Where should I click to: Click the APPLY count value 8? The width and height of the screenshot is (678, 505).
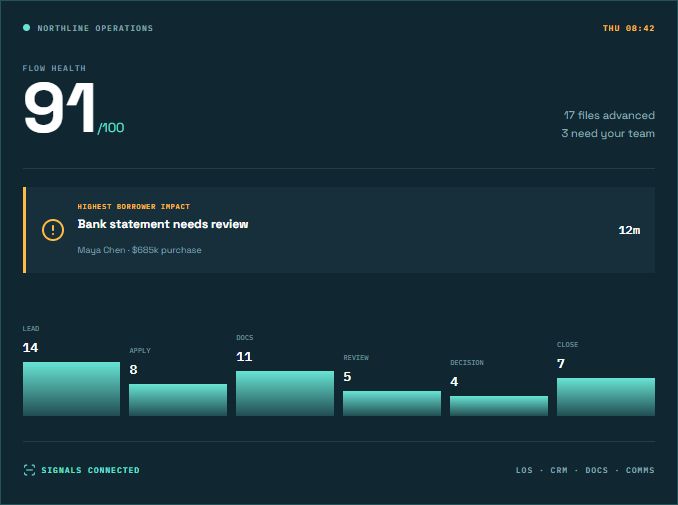(133, 370)
